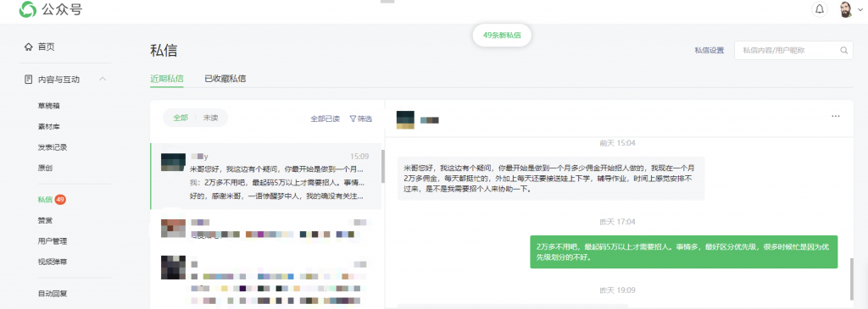Click the chat panel scrollbar
This screenshot has width=868, height=309.
[852, 279]
